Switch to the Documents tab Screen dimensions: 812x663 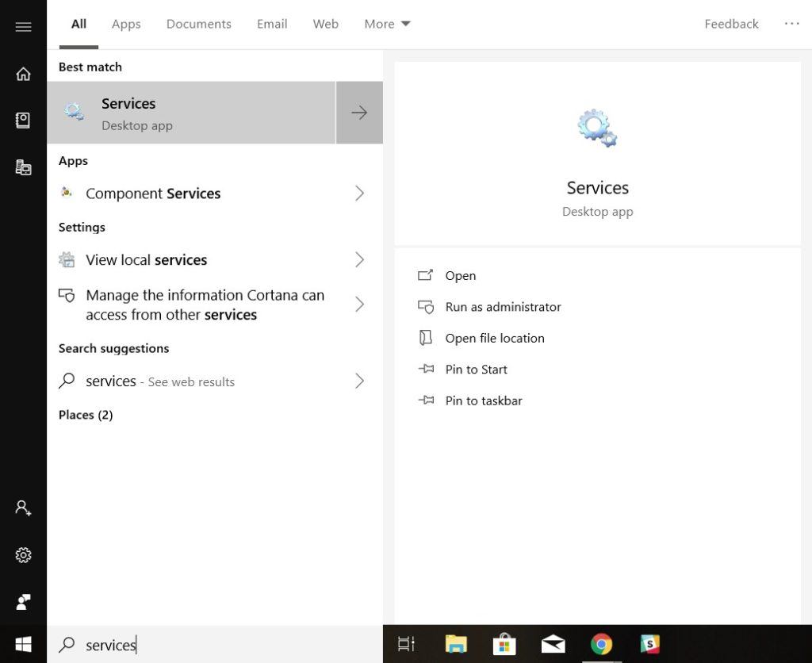198,24
